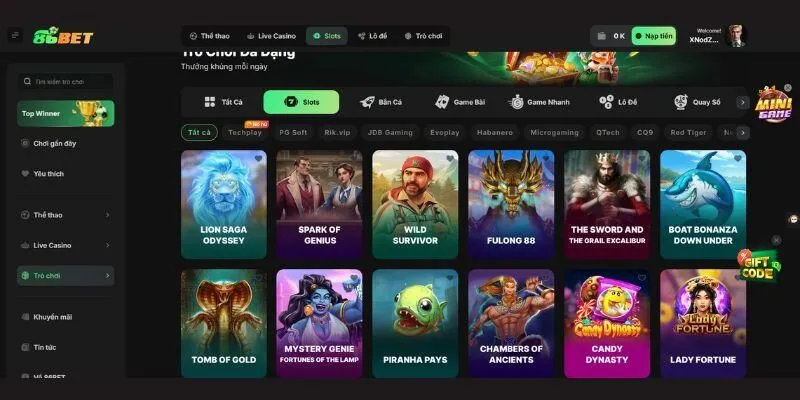Image resolution: width=800 pixels, height=400 pixels.
Task: Select the Game Nhanh category
Action: 539,102
